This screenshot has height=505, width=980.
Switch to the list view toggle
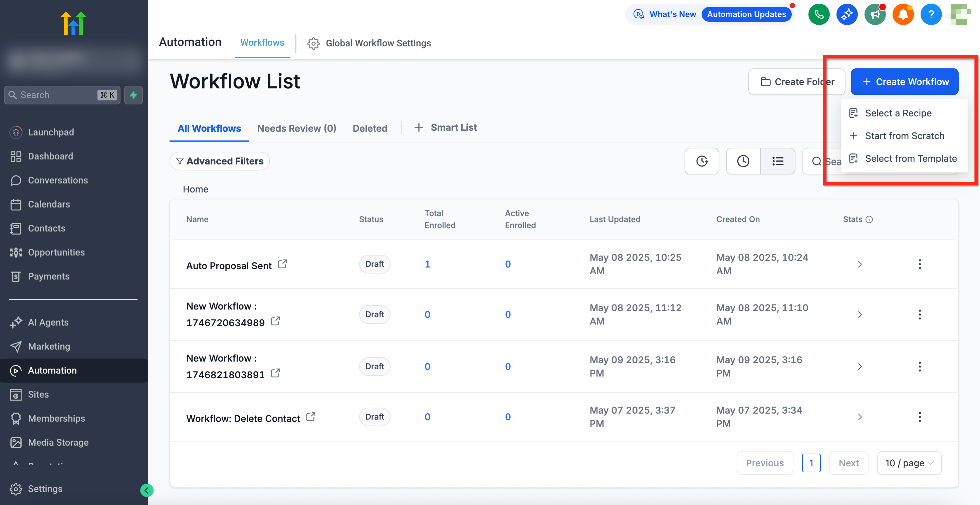pyautogui.click(x=777, y=161)
